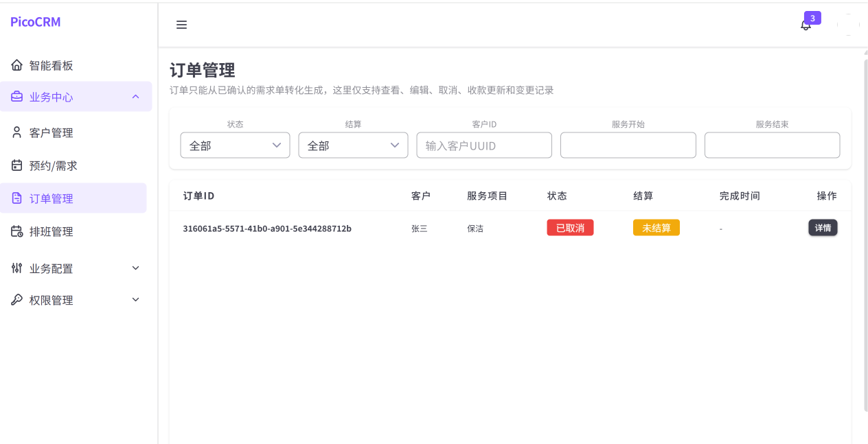Open the 结算 filter dropdown
The image size is (868, 444).
[x=354, y=145]
